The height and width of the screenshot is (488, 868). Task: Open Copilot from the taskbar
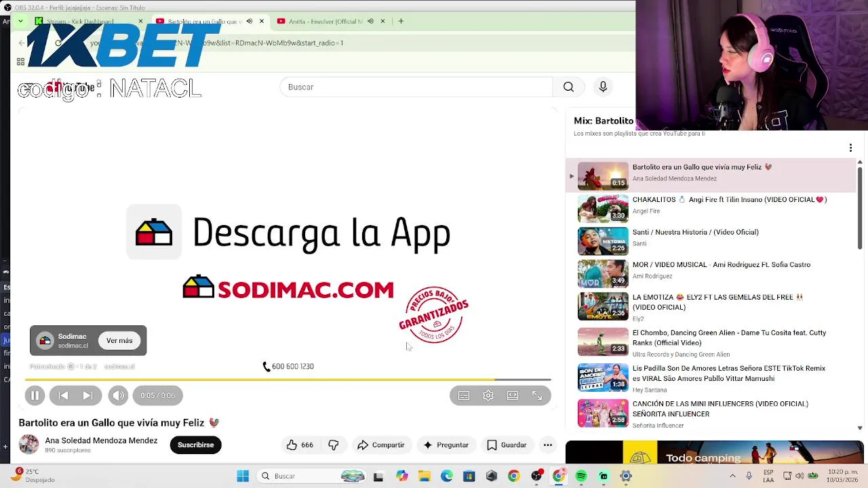click(402, 476)
